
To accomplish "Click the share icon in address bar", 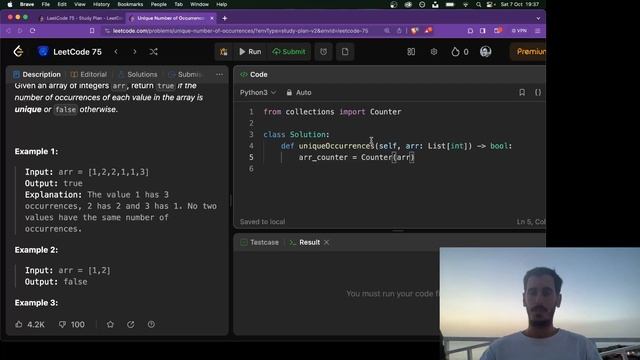I will [399, 31].
